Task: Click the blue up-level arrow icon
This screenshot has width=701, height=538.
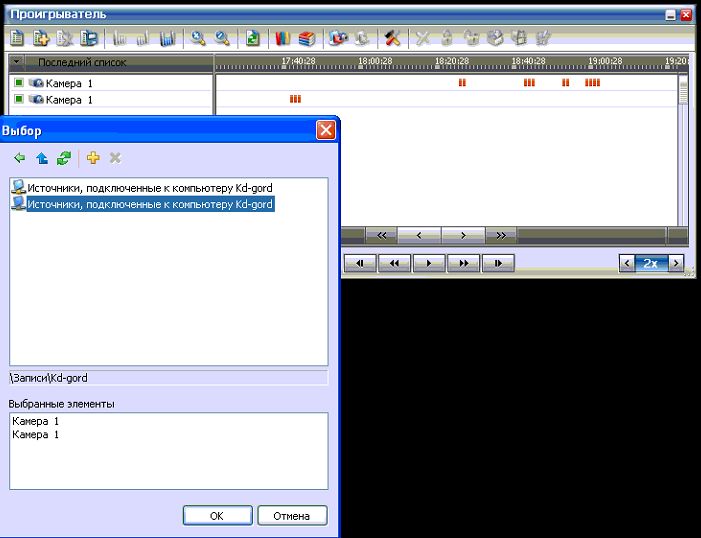Action: pyautogui.click(x=41, y=158)
